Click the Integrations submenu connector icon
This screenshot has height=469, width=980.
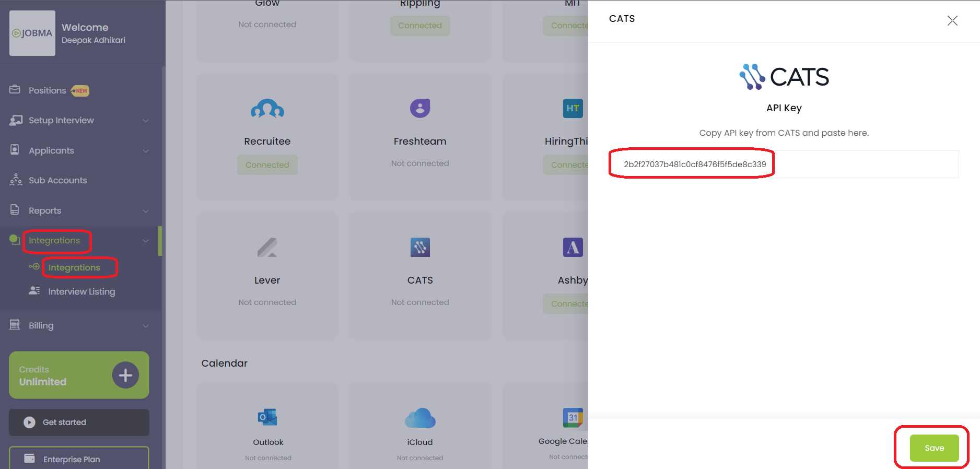pos(34,266)
